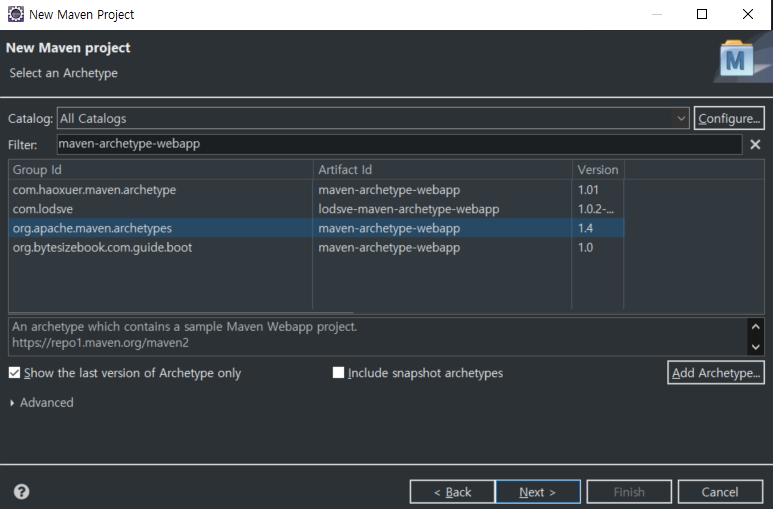Click the disabled Finish button
Viewport: 773px width, 509px height.
coord(629,492)
